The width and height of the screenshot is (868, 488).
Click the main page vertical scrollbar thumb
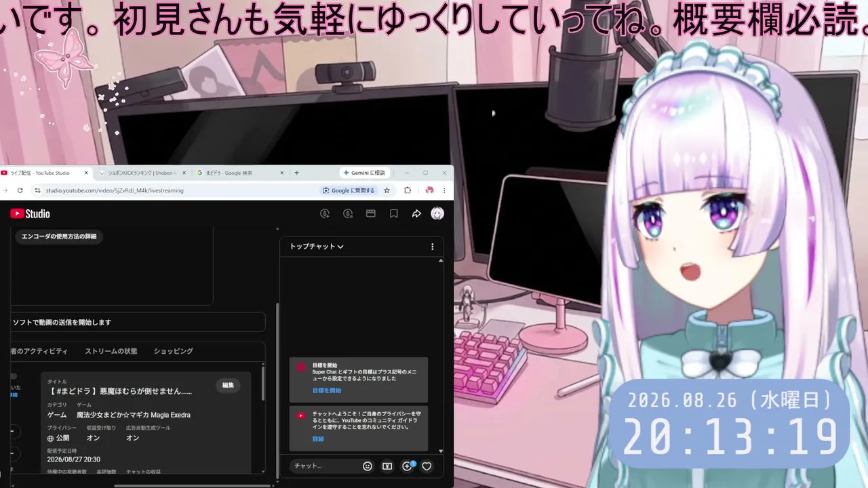tap(277, 391)
